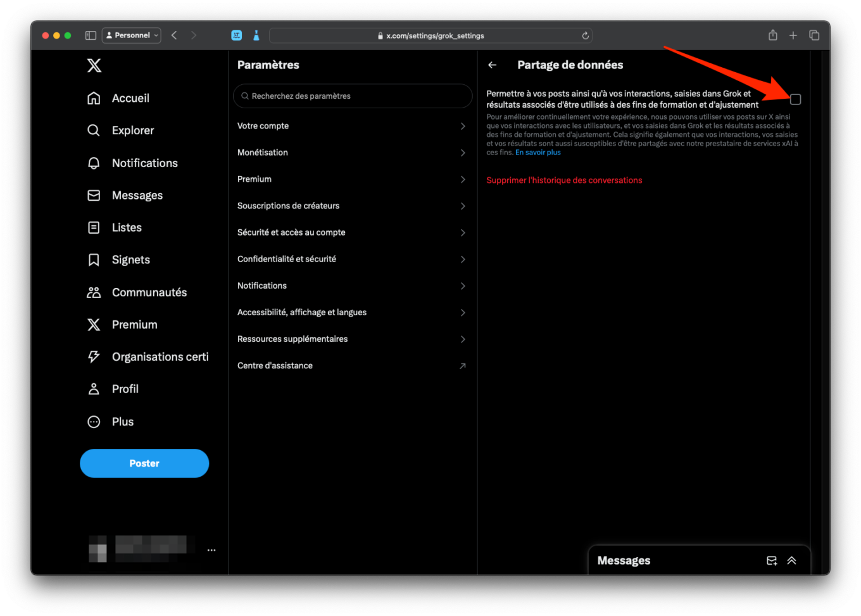Image resolution: width=861 pixels, height=616 pixels.
Task: Click the blue figure extension icon
Action: tap(256, 35)
